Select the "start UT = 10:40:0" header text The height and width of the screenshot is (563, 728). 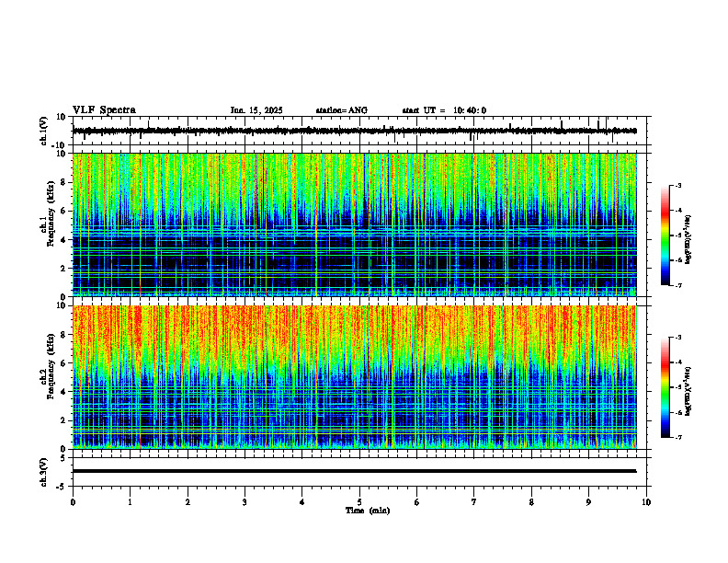coord(444,110)
